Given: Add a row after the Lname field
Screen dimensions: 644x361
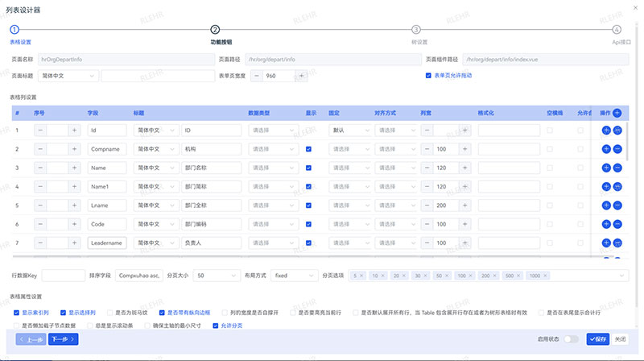Looking at the screenshot, I should coord(606,205).
